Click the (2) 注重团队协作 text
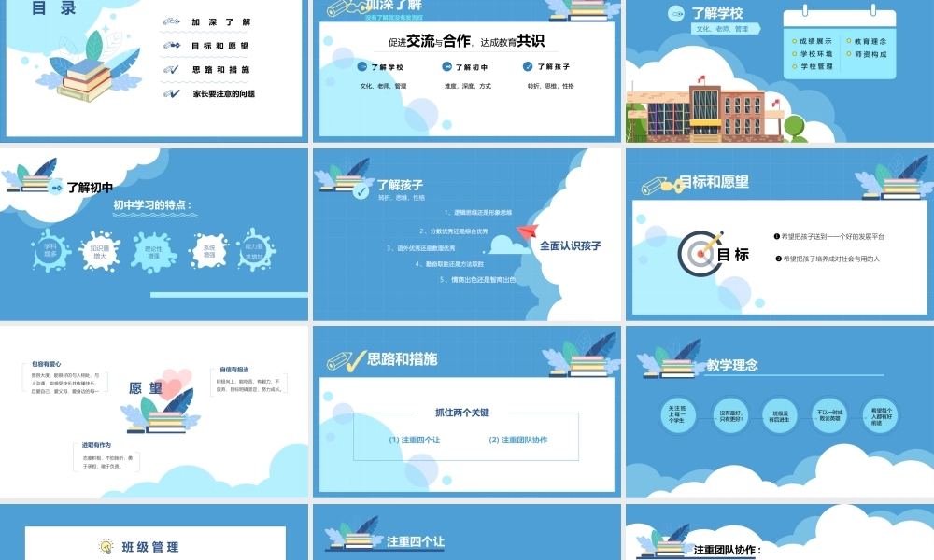 (x=518, y=440)
